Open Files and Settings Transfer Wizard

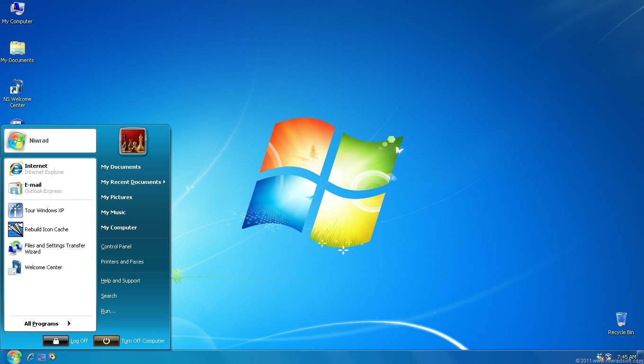54,248
